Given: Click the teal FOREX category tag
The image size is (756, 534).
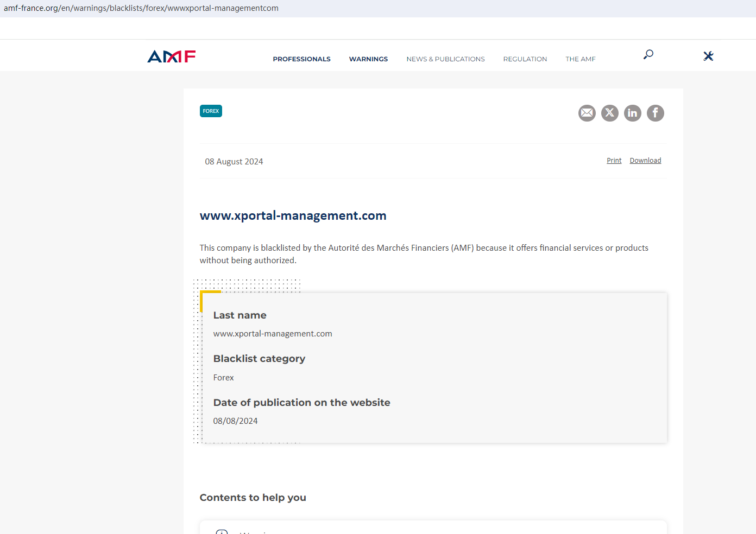Looking at the screenshot, I should click(x=211, y=111).
